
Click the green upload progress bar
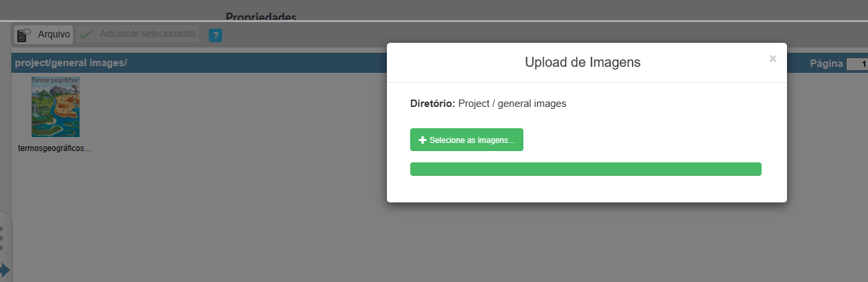586,169
